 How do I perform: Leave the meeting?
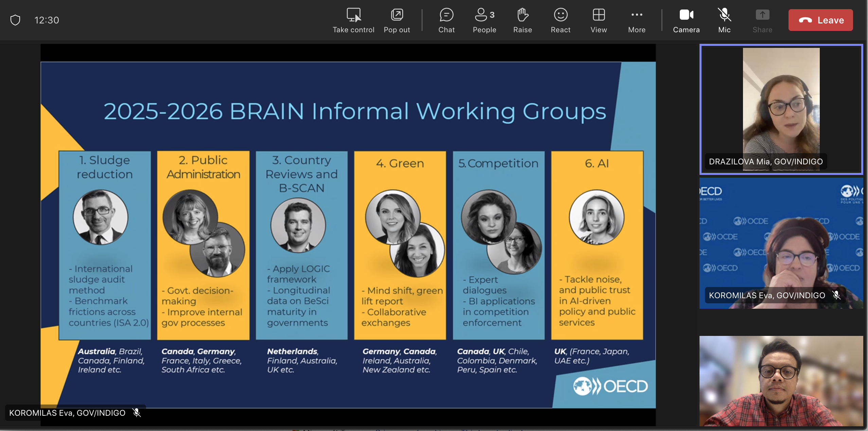point(820,20)
